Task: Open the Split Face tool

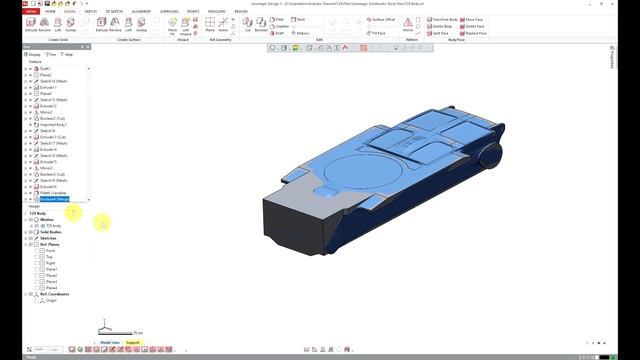Action: 438,33
